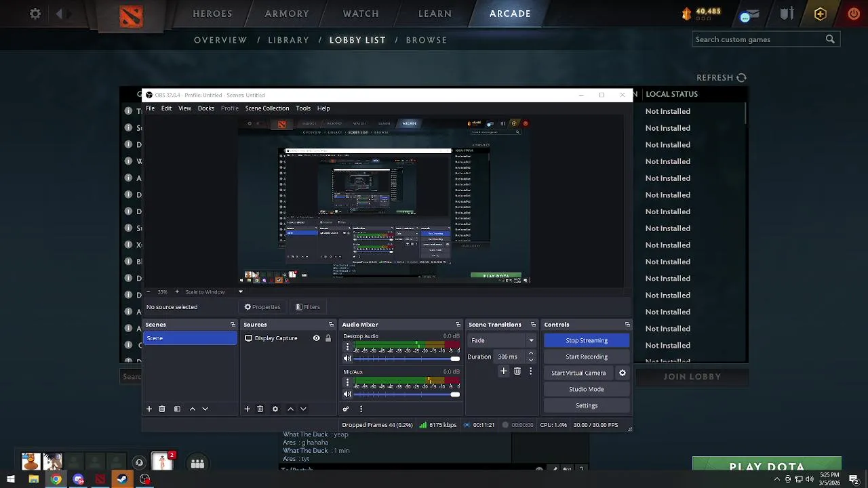Viewport: 868px width, 488px height.
Task: Pop out the Sources dock
Action: 331,325
